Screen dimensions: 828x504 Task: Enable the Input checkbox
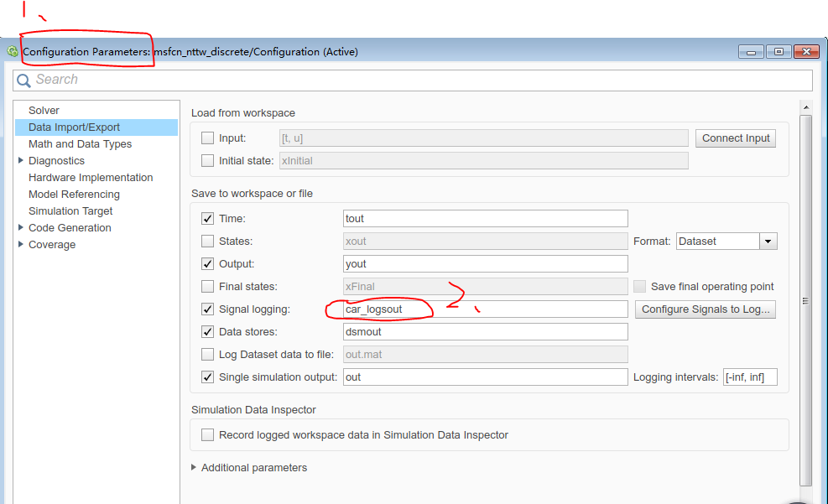coord(208,138)
